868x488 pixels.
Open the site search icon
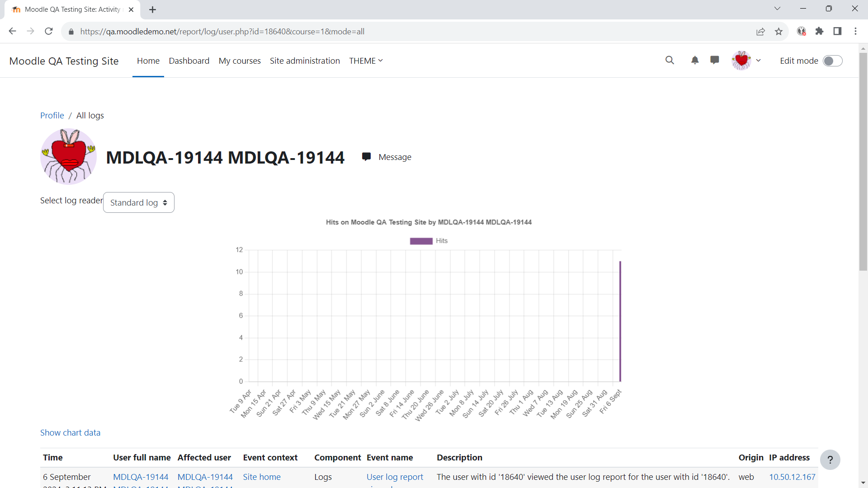tap(670, 60)
